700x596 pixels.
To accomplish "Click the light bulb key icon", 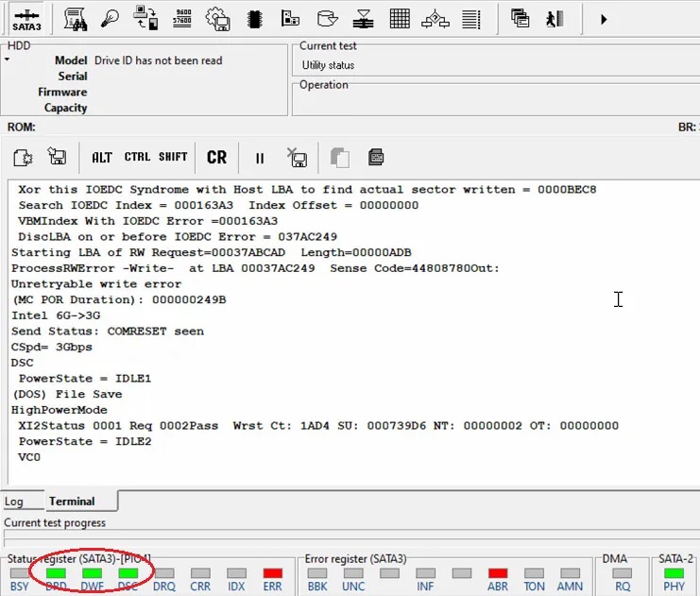I will tap(111, 18).
